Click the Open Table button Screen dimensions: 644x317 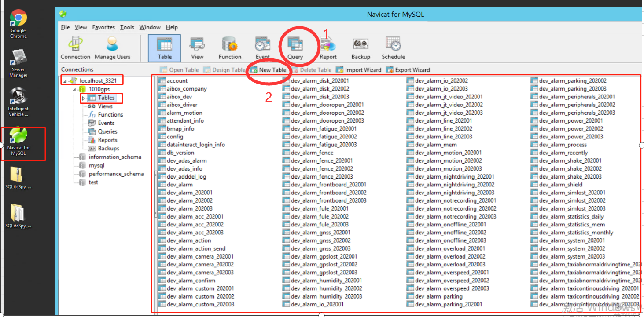click(x=179, y=69)
